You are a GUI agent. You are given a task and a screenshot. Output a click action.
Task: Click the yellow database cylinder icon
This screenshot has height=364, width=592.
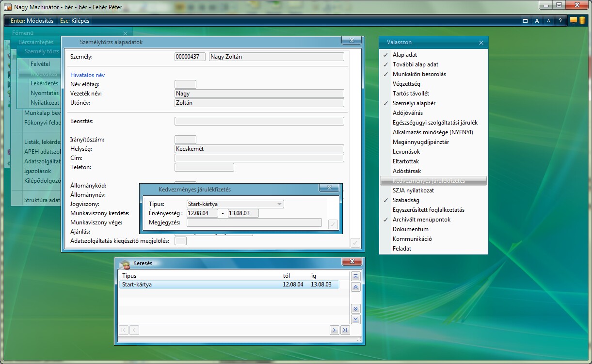582,20
